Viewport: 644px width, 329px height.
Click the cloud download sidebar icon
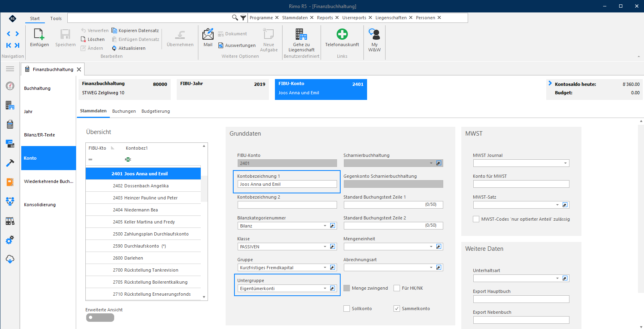coord(10,259)
